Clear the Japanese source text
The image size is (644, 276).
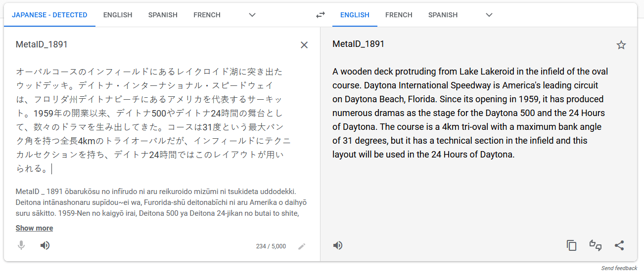pos(304,45)
